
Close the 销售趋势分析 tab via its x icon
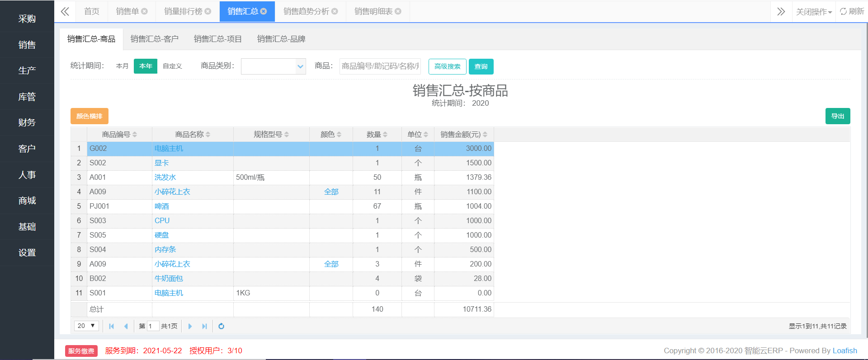point(335,11)
